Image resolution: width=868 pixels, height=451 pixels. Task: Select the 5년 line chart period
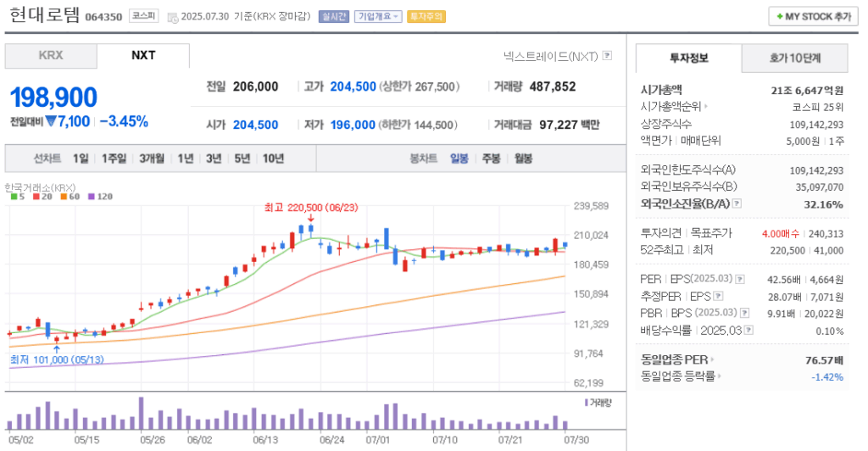(242, 159)
